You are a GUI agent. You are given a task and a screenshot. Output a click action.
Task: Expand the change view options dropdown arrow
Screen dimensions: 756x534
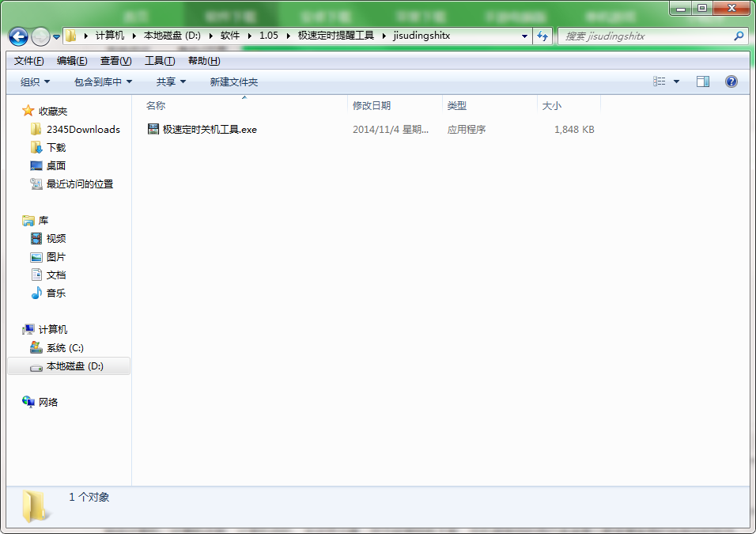coord(676,81)
